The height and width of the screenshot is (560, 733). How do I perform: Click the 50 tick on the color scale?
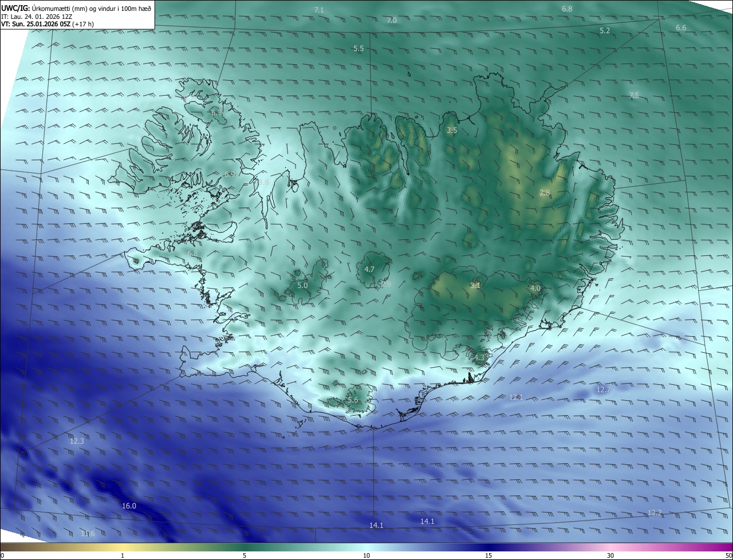pyautogui.click(x=728, y=555)
